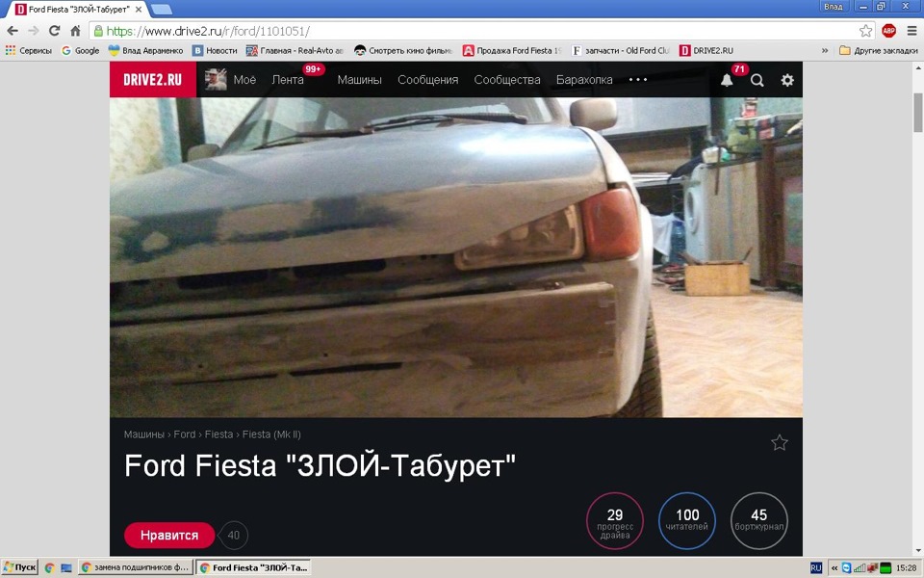The height and width of the screenshot is (578, 924).
Task: Open the Влад Авраменко bookmark
Action: click(145, 51)
